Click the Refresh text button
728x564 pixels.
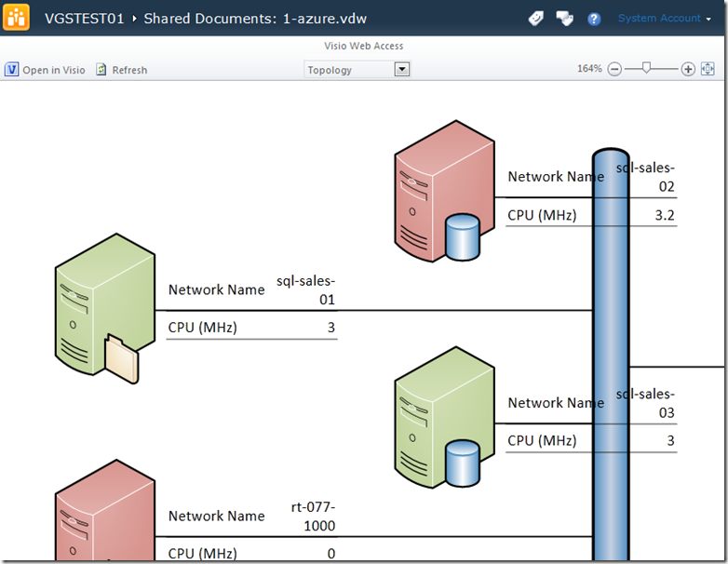[x=129, y=70]
